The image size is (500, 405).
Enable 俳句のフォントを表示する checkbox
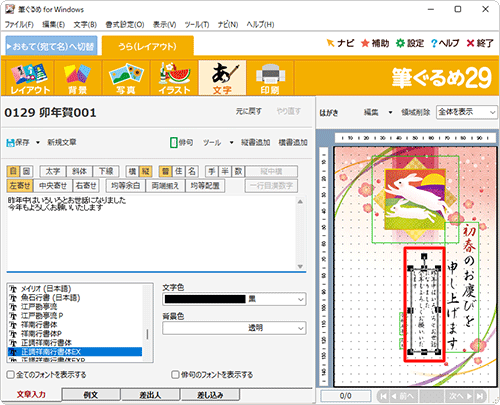175,375
